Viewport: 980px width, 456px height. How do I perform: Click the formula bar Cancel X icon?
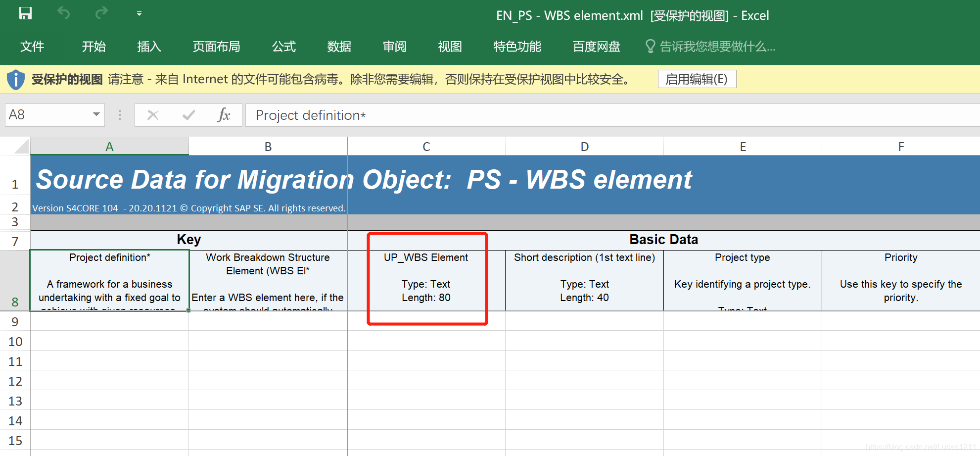(x=153, y=115)
